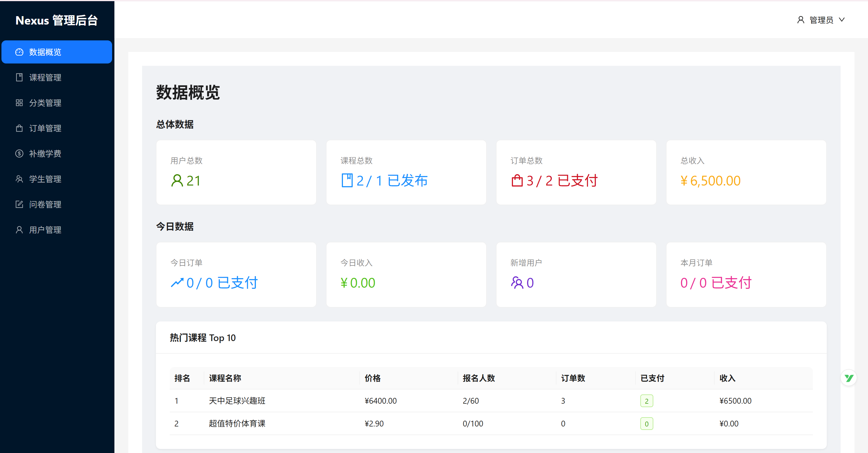Click the 天中足球兴趣班 course row name

tap(237, 401)
